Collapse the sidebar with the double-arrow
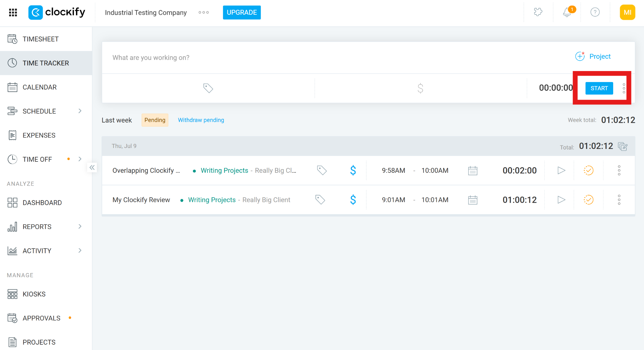The height and width of the screenshot is (350, 644). pyautogui.click(x=92, y=167)
